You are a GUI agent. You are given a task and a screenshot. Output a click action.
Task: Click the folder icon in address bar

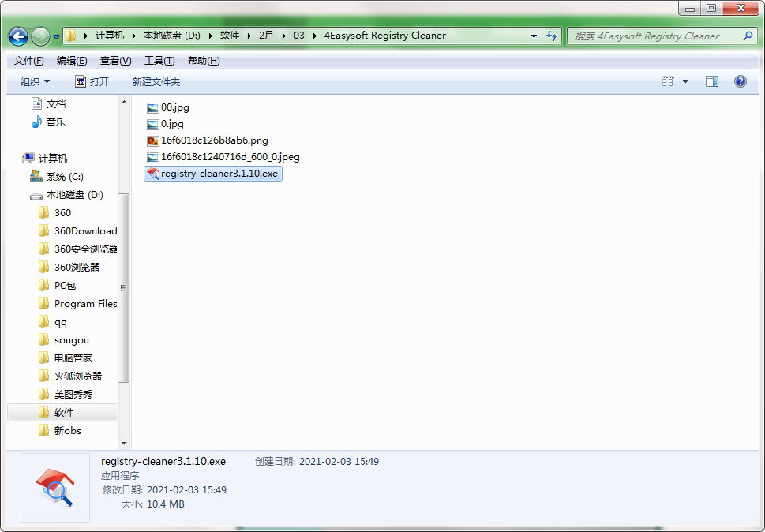(x=71, y=36)
